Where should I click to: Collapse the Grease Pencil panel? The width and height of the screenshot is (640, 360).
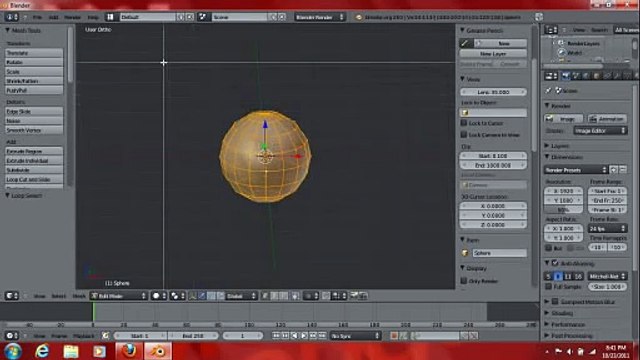tap(462, 30)
